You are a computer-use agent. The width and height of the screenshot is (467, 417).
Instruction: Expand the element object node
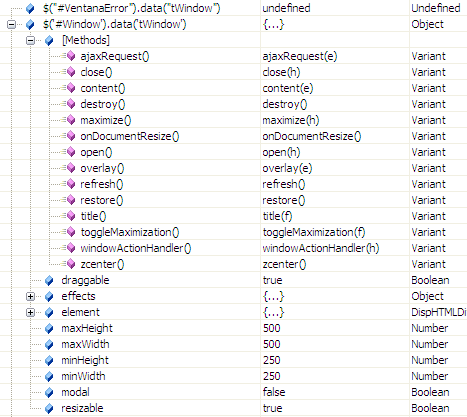coord(30,312)
